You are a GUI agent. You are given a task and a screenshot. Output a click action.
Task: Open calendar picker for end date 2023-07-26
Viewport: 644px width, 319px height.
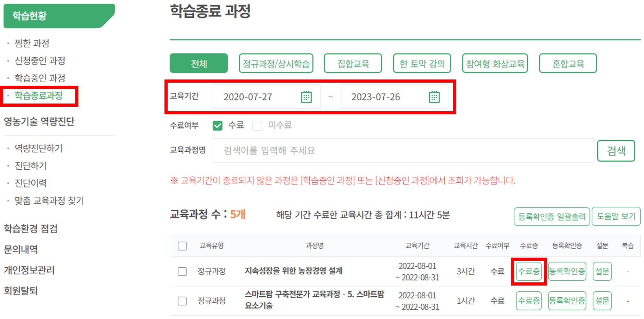[x=434, y=97]
